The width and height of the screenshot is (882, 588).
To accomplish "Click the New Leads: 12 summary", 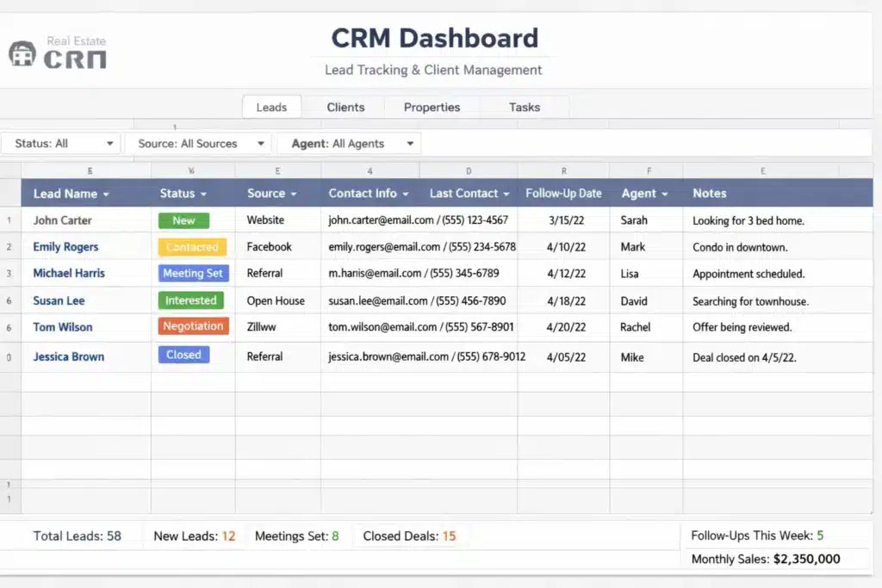I will click(x=195, y=536).
